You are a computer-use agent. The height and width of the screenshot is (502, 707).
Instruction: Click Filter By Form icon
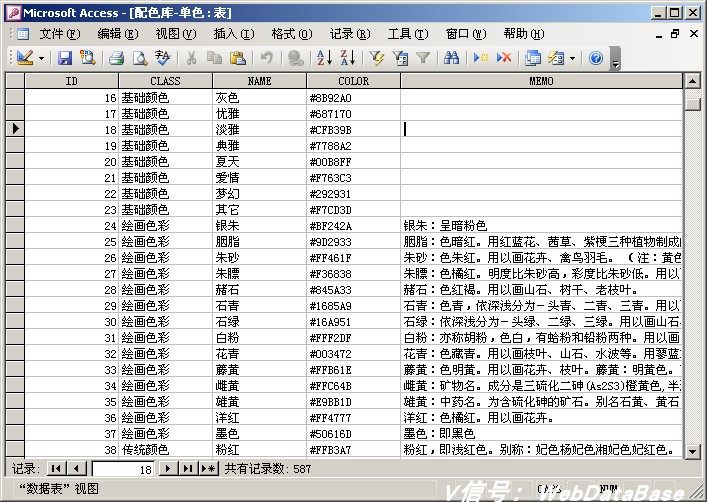(400, 58)
